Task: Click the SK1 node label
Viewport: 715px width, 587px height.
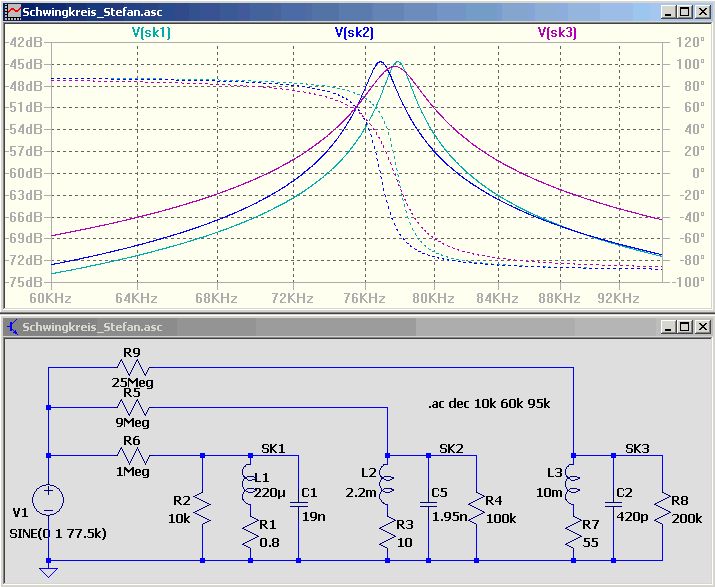Action: click(273, 448)
